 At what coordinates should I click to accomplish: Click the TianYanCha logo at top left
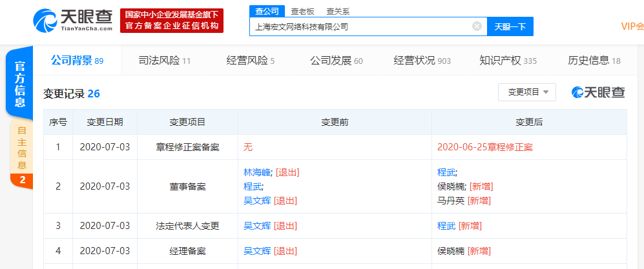(74, 20)
